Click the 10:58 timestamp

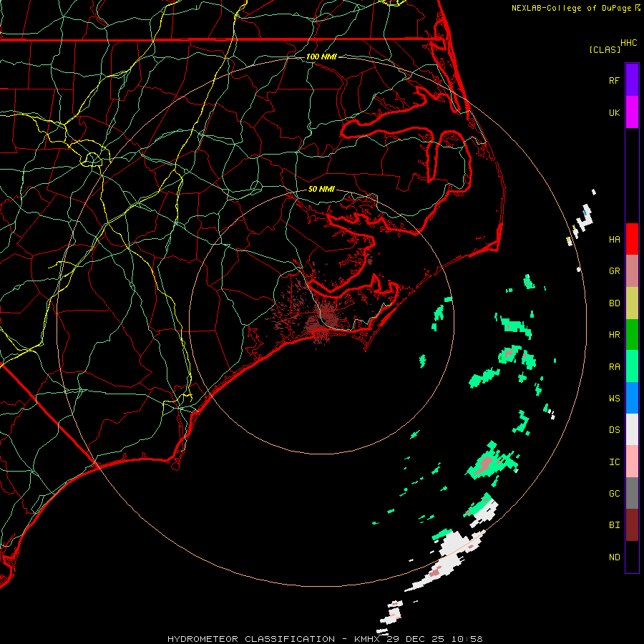[x=467, y=639]
